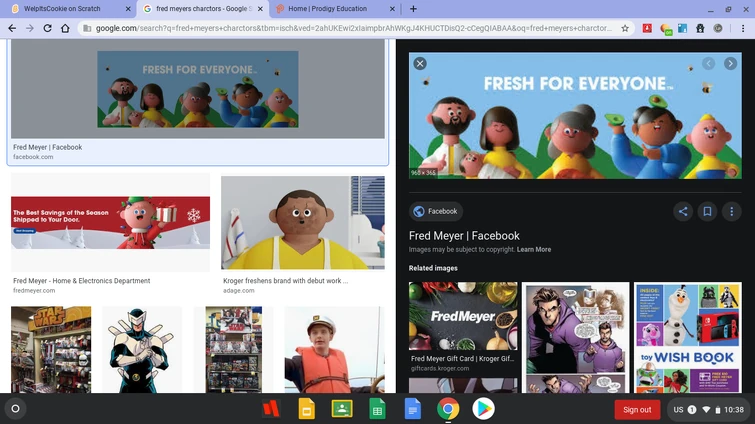
Task: Click the red Sign out button
Action: click(637, 410)
